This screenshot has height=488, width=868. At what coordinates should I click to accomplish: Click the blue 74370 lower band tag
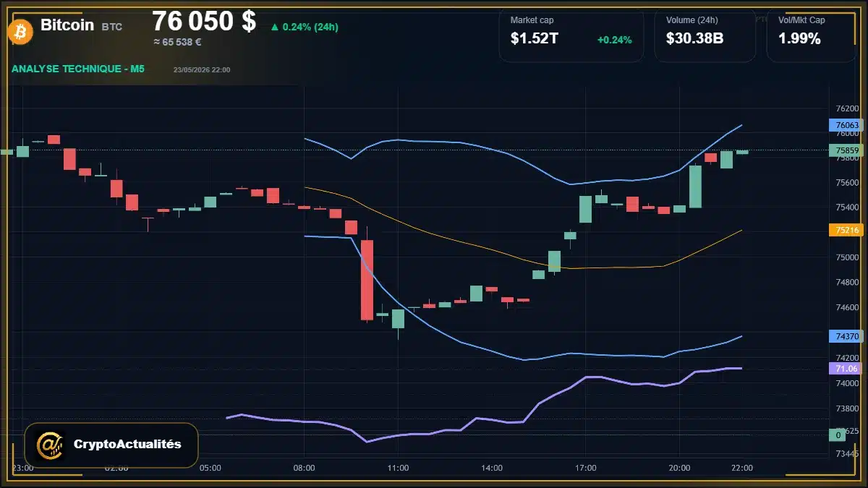[x=846, y=336]
